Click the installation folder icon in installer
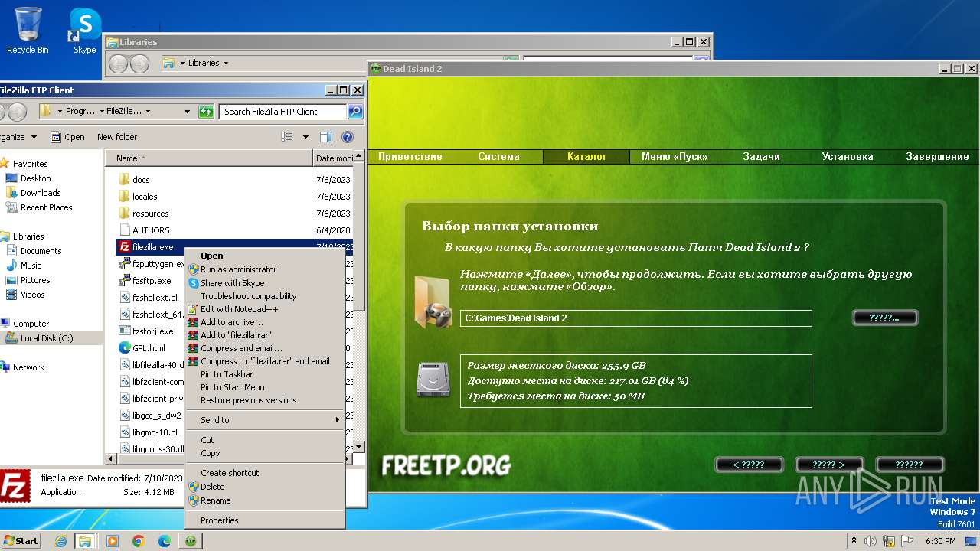The width and height of the screenshot is (980, 551). point(433,303)
